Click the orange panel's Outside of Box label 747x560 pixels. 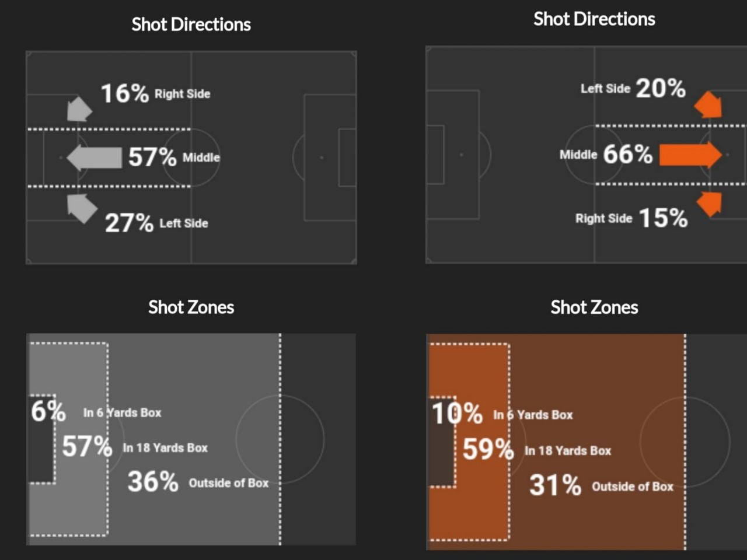click(x=633, y=487)
